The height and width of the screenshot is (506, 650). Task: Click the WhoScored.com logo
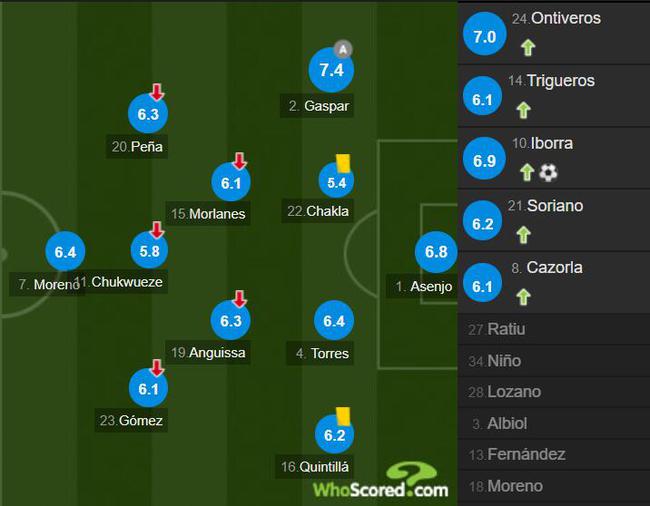[380, 481]
